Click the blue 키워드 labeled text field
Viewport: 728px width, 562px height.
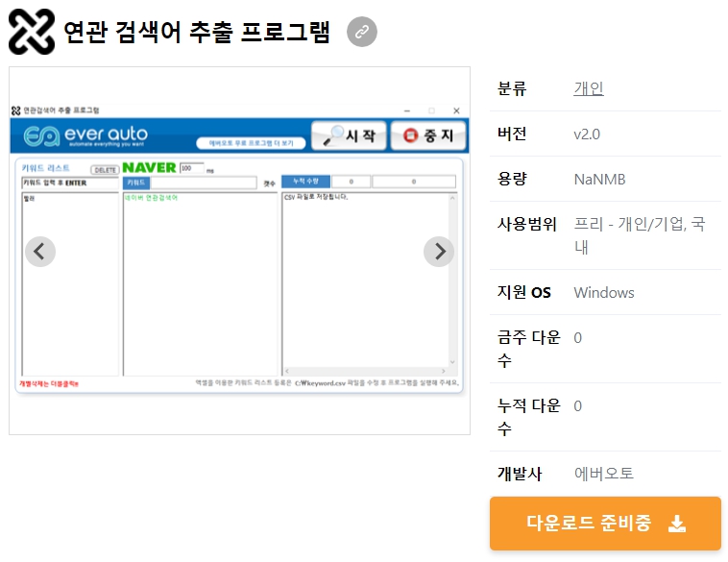coord(204,183)
